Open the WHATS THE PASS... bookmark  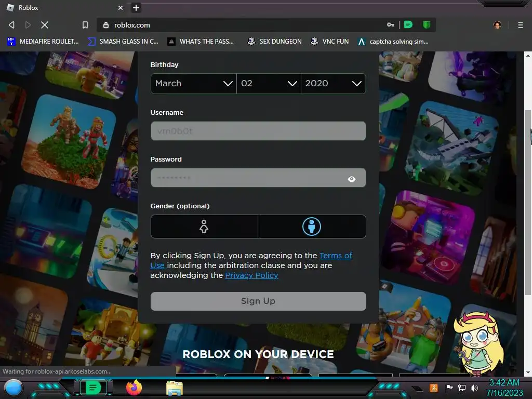201,42
